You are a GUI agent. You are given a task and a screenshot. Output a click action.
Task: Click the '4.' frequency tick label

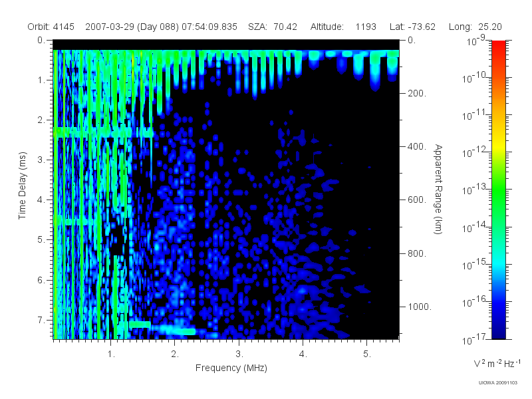click(x=303, y=354)
